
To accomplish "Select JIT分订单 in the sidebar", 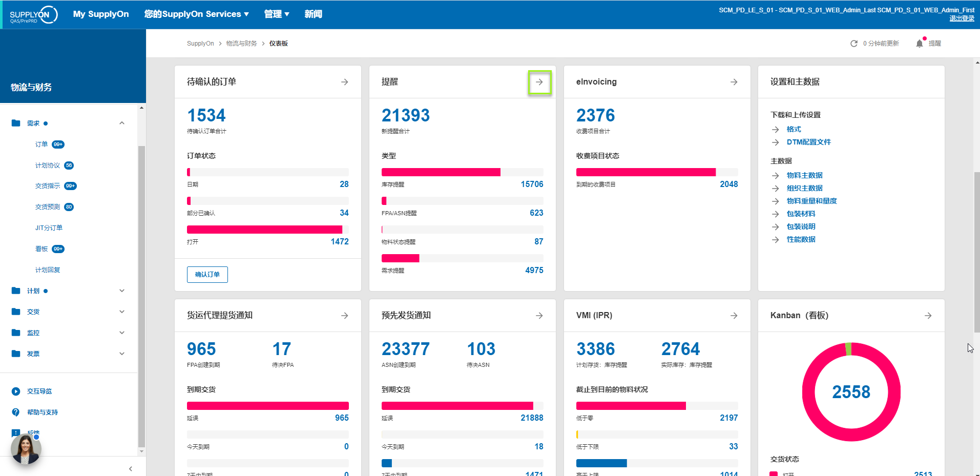I will click(49, 228).
